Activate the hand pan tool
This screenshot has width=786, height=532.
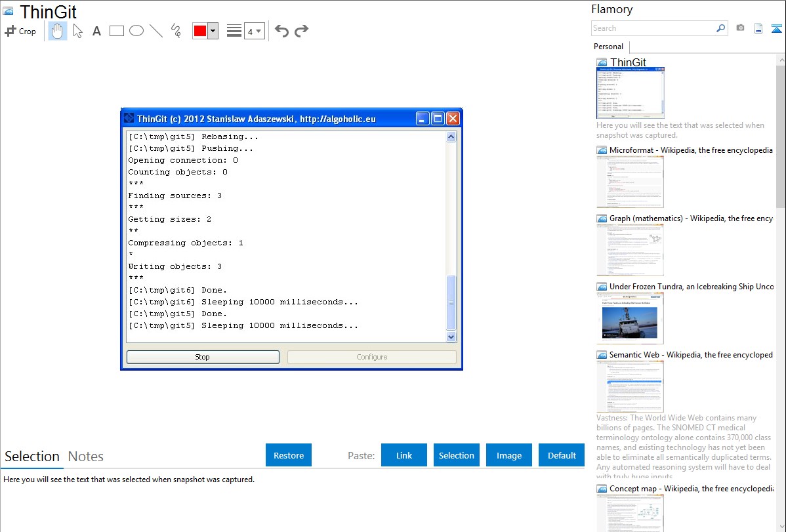click(x=58, y=31)
